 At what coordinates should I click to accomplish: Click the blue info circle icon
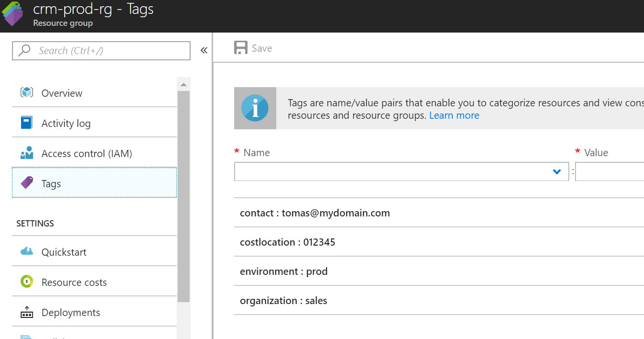255,108
